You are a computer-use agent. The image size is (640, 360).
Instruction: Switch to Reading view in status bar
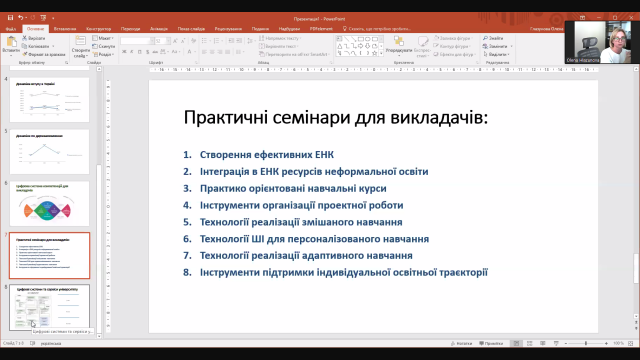[x=542, y=343]
